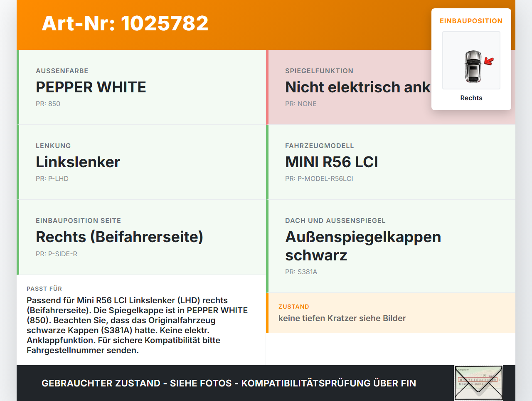Click the EINBAUPOSITION label

[x=471, y=21]
